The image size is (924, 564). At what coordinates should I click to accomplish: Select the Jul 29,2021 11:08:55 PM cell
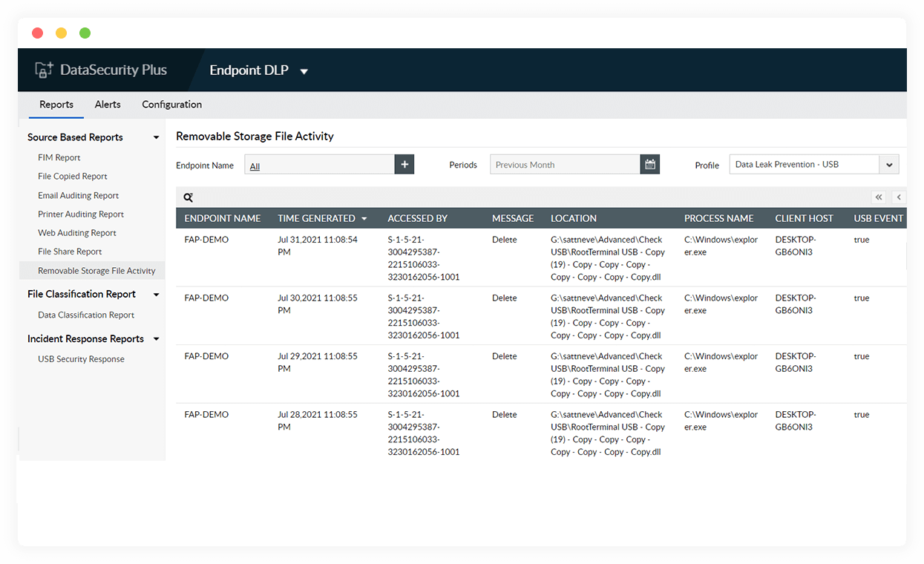click(x=318, y=362)
